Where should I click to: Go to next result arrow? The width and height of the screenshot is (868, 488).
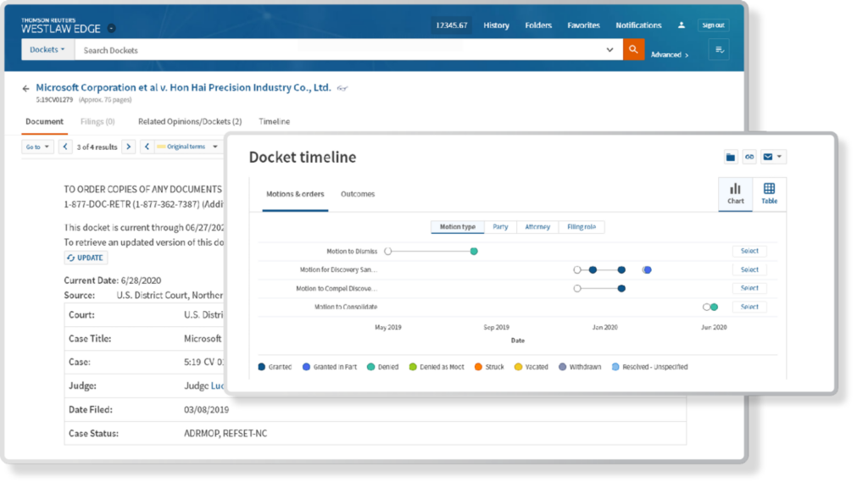[129, 147]
